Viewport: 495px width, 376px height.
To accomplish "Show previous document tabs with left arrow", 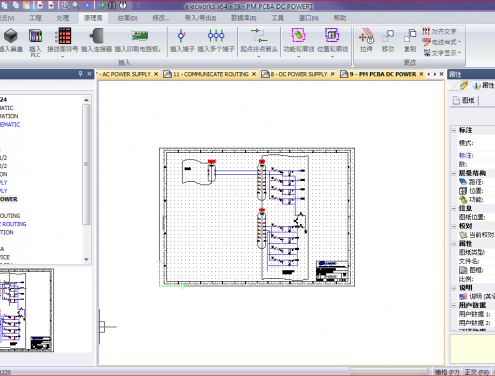I will [x=429, y=74].
